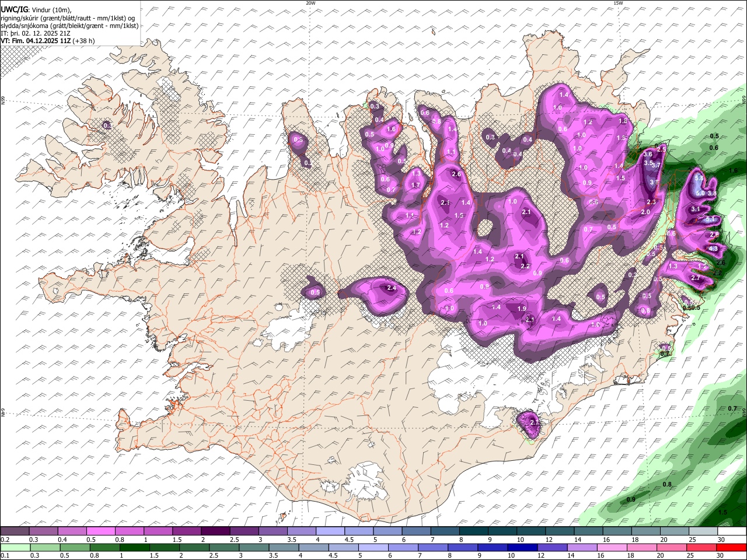Click the 'VT: Fim. 04.12.2025 11Z' valid time
Viewport: 747px width, 560px height.
36,41
